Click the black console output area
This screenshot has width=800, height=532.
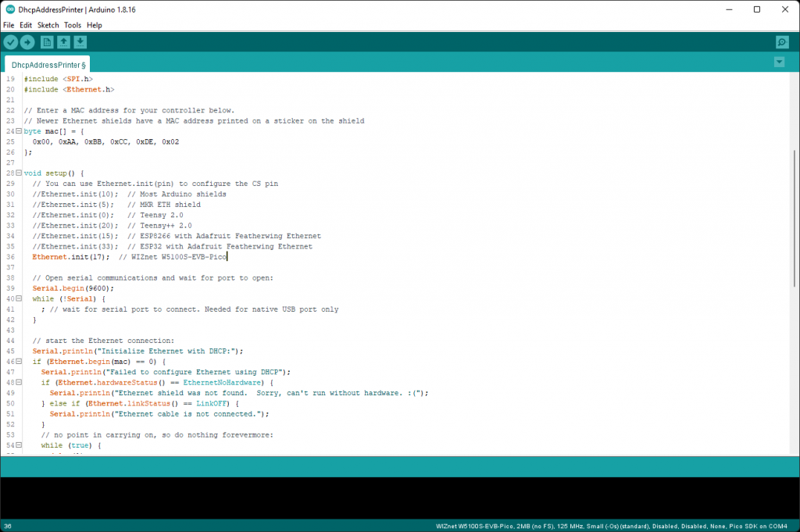pyautogui.click(x=400, y=498)
